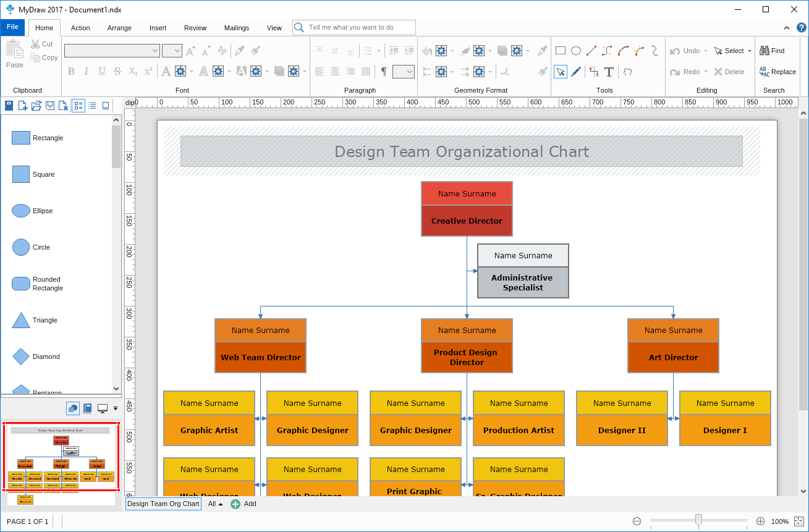The image size is (809, 532).
Task: Switch to the Insert ribbon tab
Action: 158,28
